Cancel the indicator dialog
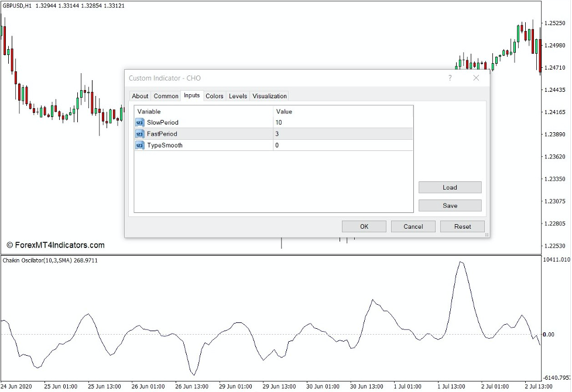Viewport: 572px width, 392px height. pos(413,226)
